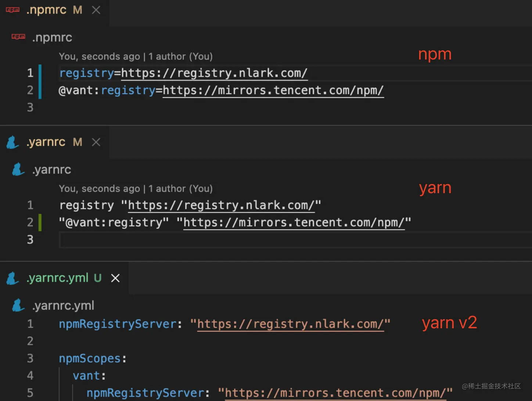Viewport: 532px width, 401px height.
Task: Open the git blame info in .yarnrc
Action: coord(136,188)
